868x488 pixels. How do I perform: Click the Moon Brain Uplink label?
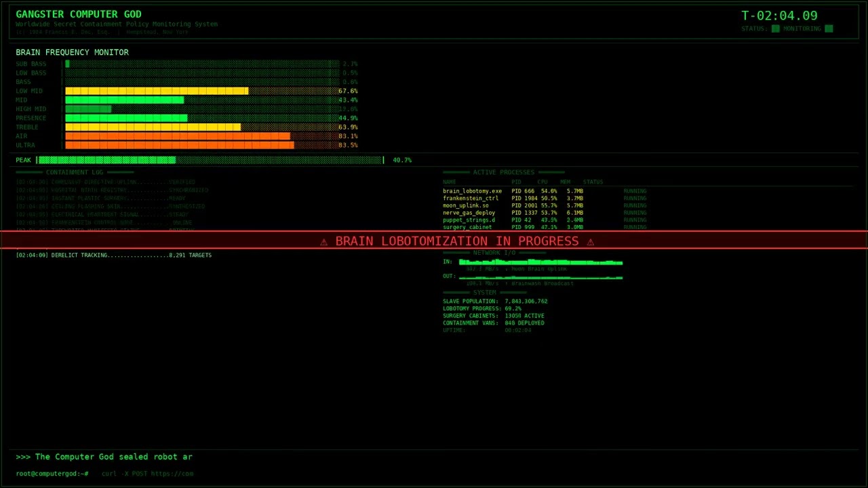coord(539,269)
